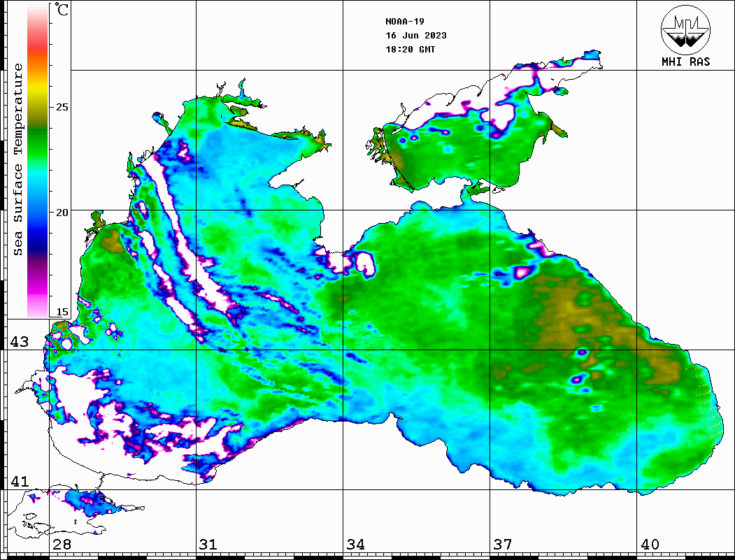Click the temperature color scale bar

[x=38, y=161]
